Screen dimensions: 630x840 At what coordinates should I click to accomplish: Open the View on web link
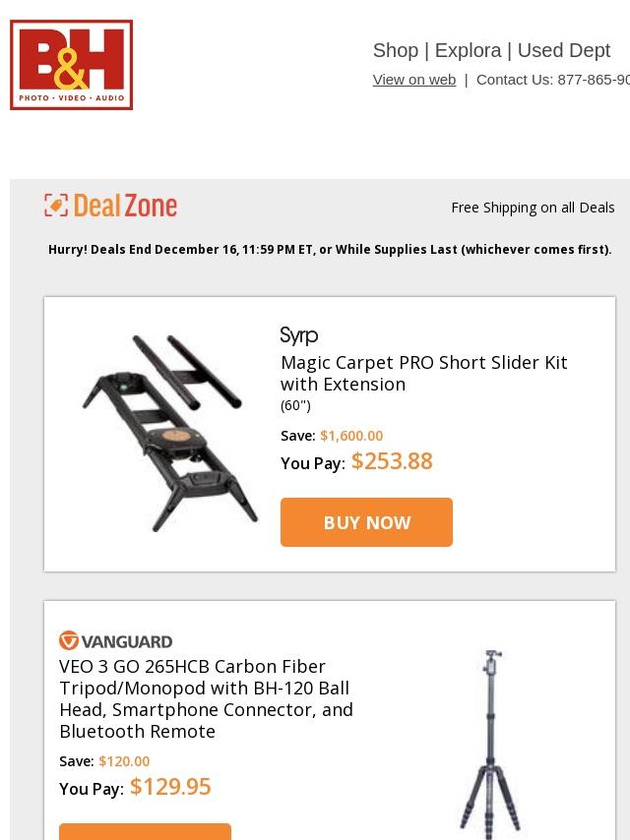coord(413,80)
